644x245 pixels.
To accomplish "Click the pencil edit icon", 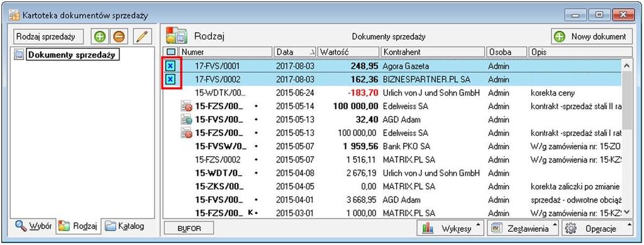I will point(142,37).
